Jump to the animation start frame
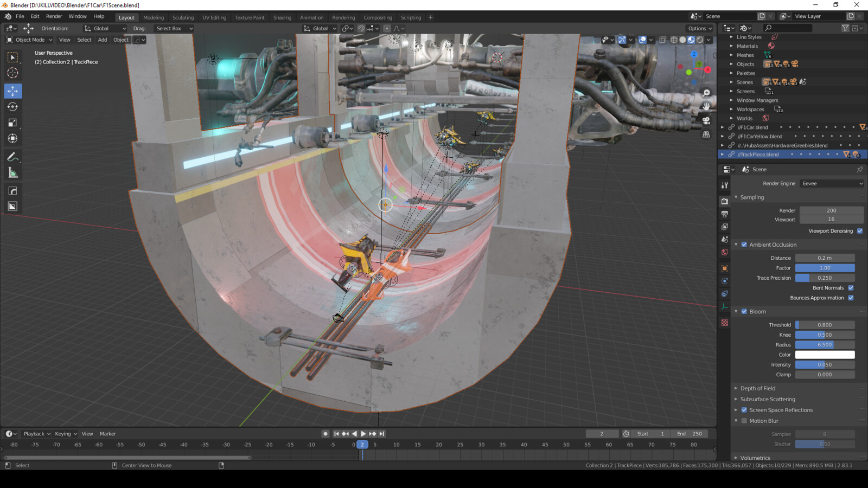868x488 pixels. [x=336, y=434]
